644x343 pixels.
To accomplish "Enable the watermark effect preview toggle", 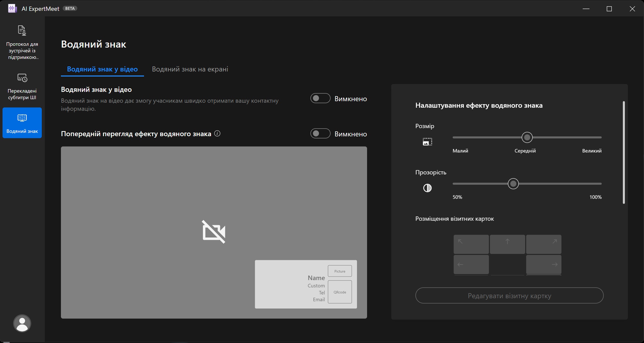I will point(320,133).
